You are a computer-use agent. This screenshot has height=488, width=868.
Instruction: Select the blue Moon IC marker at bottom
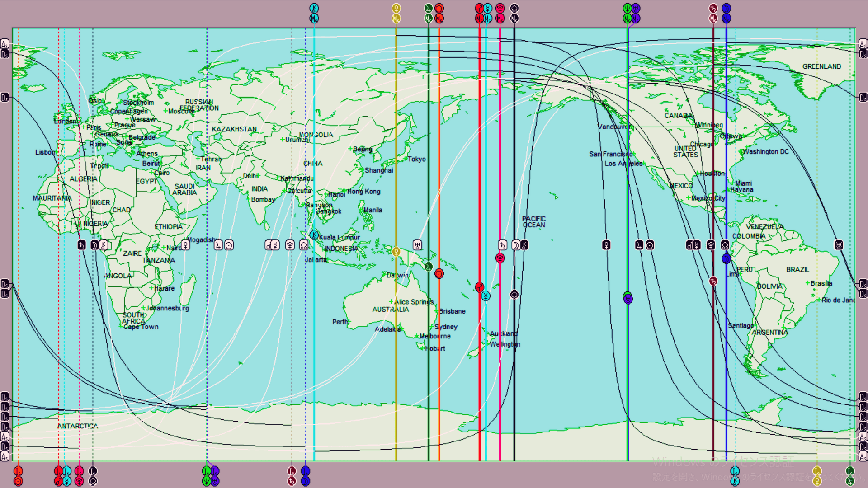(306, 476)
